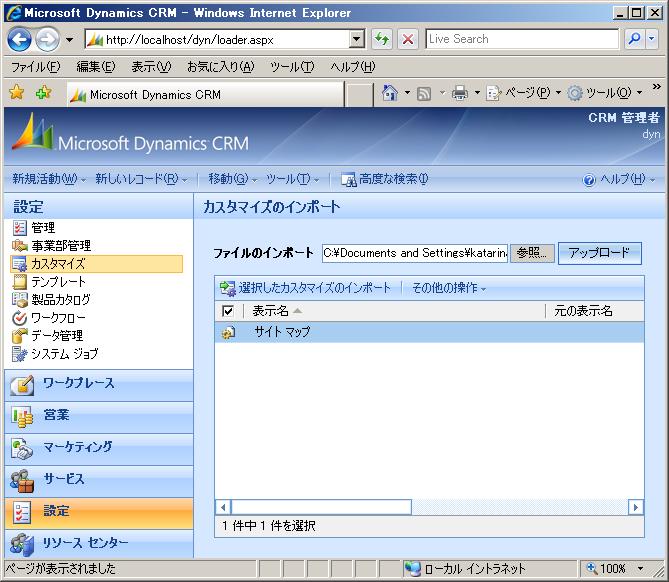Image resolution: width=669 pixels, height=582 pixels.
Task: Click the アップロード button
Action: pos(599,253)
